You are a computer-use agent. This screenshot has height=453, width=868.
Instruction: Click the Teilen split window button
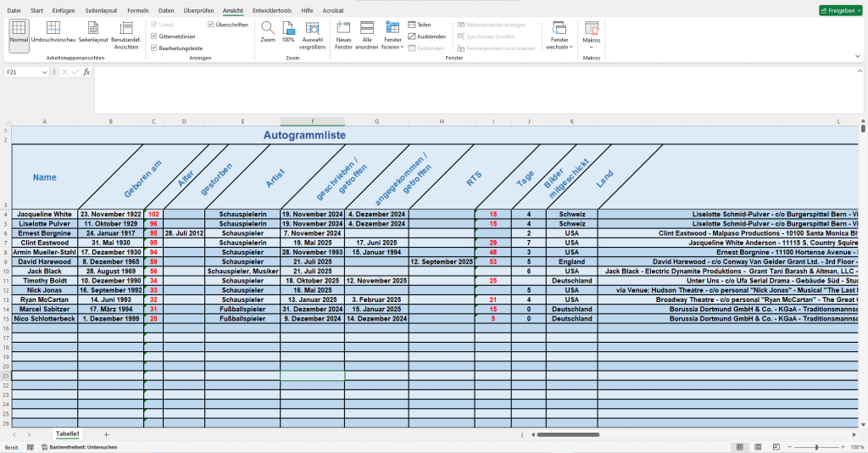tap(419, 25)
